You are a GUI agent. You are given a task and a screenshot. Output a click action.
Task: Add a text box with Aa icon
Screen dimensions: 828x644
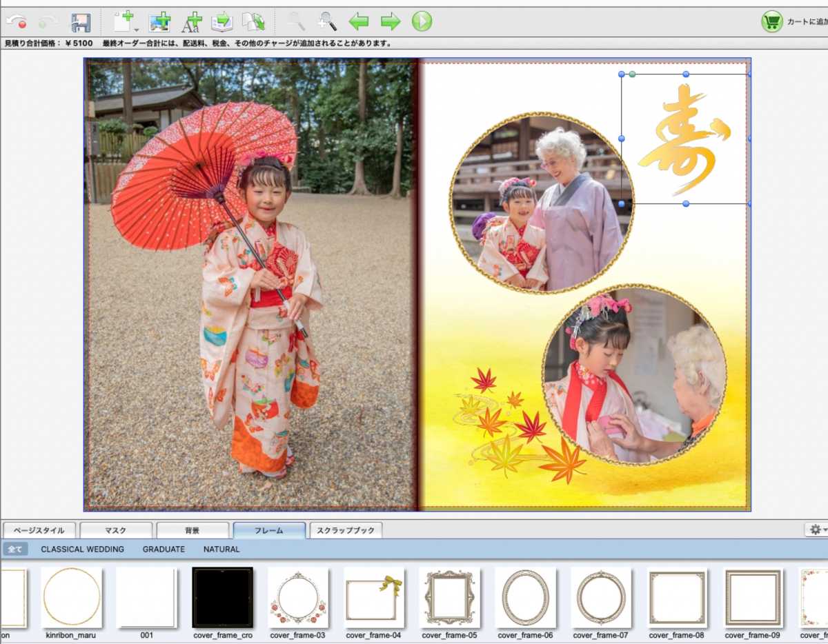(x=191, y=22)
